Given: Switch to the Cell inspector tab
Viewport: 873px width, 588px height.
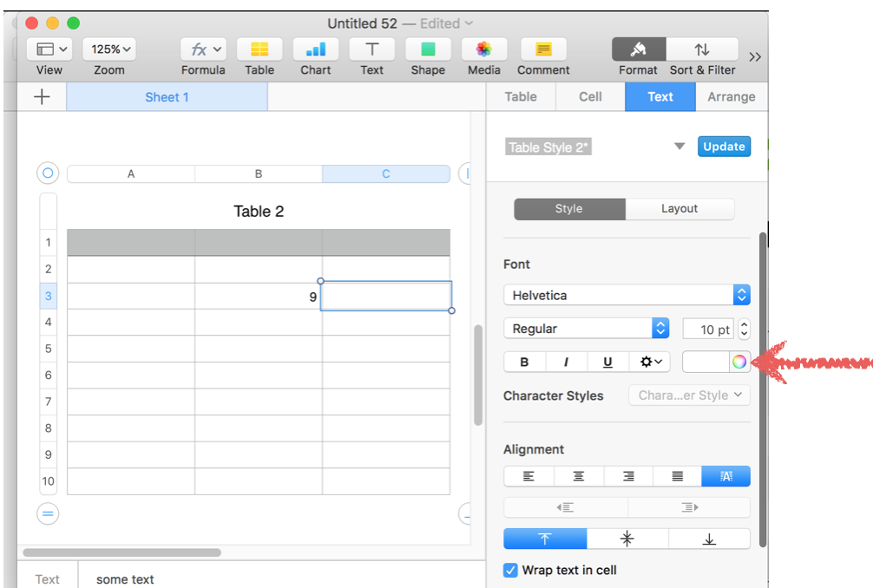Looking at the screenshot, I should (x=590, y=97).
